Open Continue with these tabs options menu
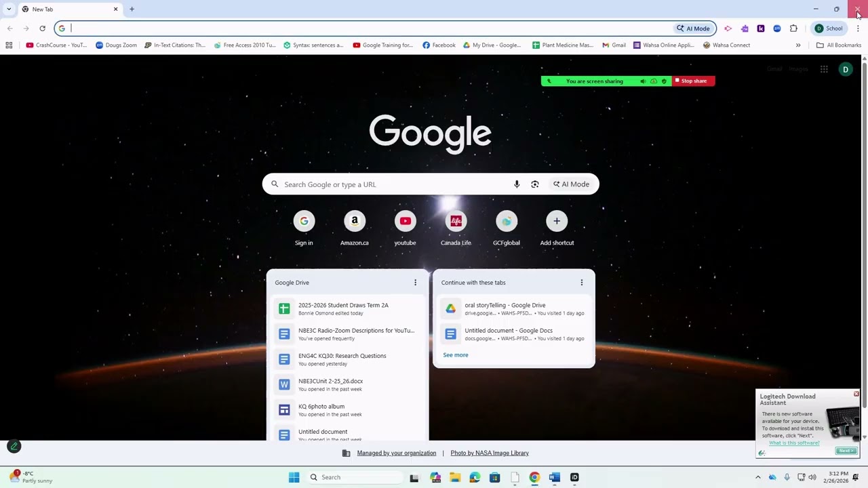This screenshot has width=868, height=488. coord(582,283)
